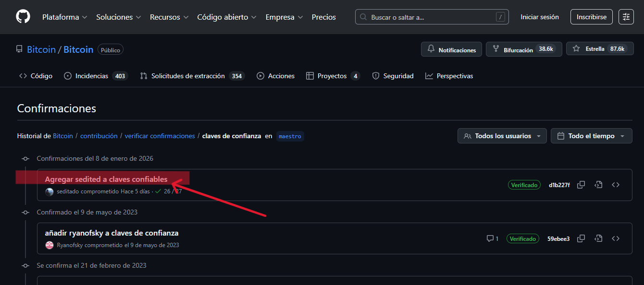Expand the Plataforma menu
The width and height of the screenshot is (644, 285).
[65, 17]
